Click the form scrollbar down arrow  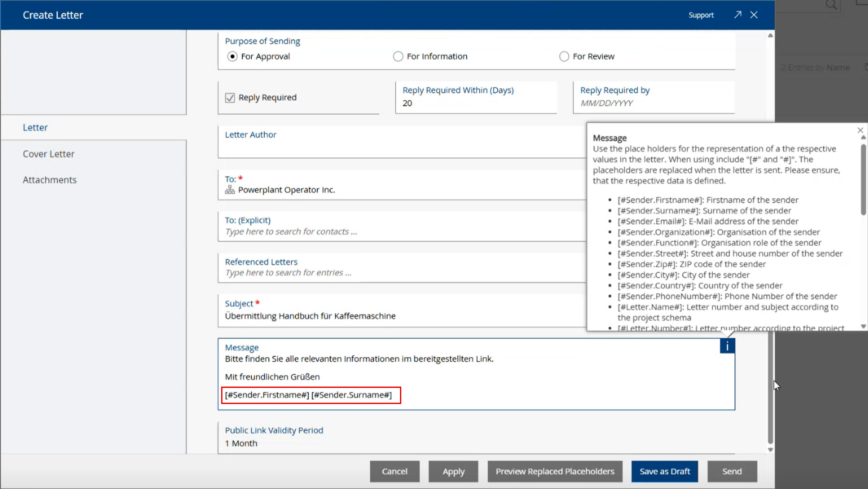click(770, 450)
